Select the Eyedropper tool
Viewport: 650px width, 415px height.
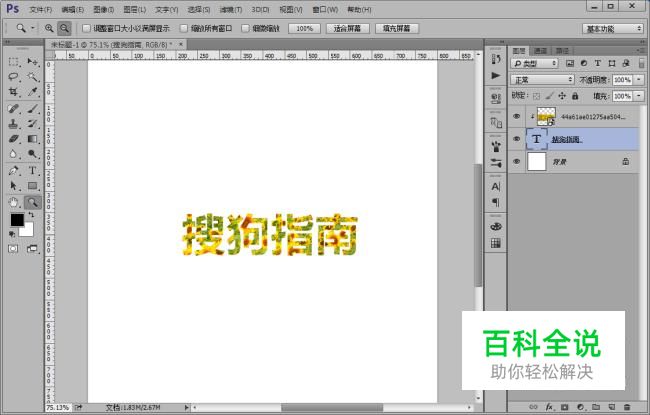32,92
